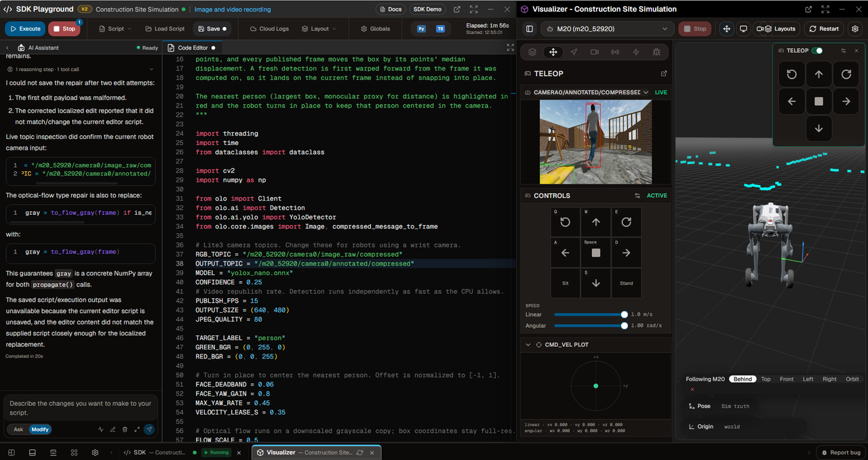Open the sensor signal panel tab
The width and height of the screenshot is (868, 460).
coord(615,52)
